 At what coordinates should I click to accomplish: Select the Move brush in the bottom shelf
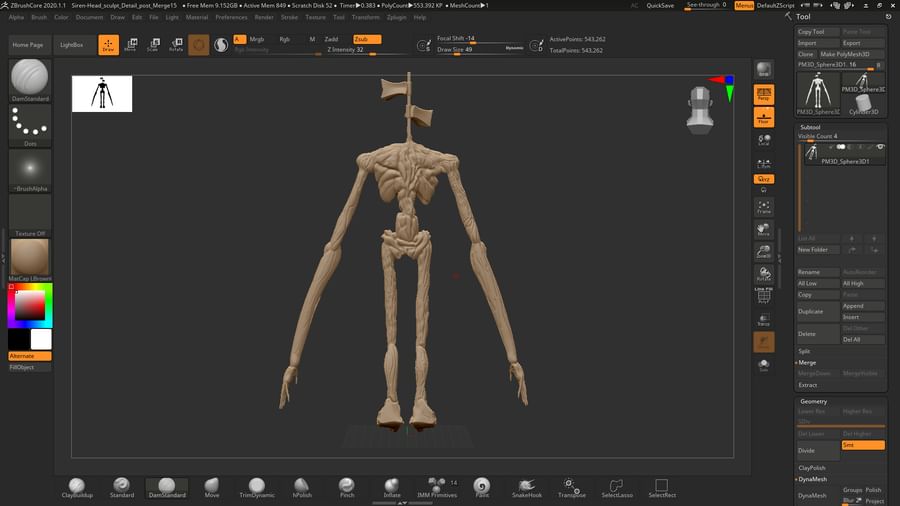coord(212,488)
